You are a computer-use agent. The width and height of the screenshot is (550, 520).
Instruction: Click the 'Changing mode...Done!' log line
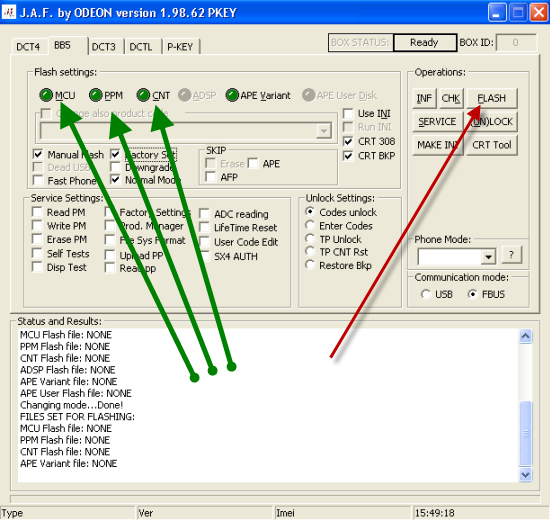pos(72,405)
